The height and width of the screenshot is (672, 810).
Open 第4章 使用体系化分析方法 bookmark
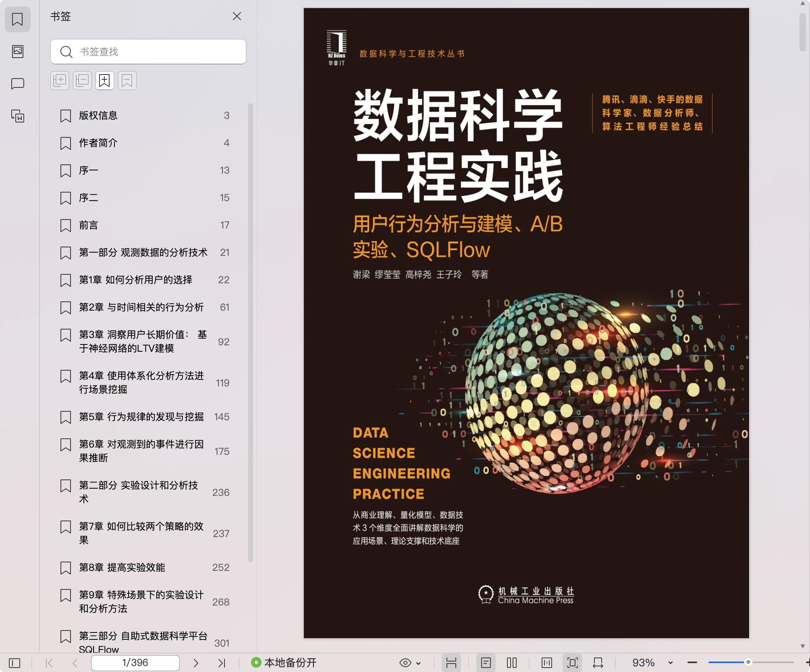[145, 383]
